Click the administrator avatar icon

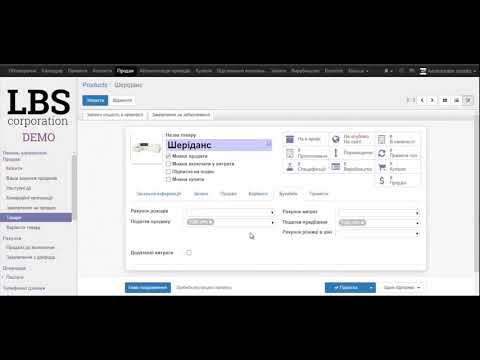coord(423,71)
